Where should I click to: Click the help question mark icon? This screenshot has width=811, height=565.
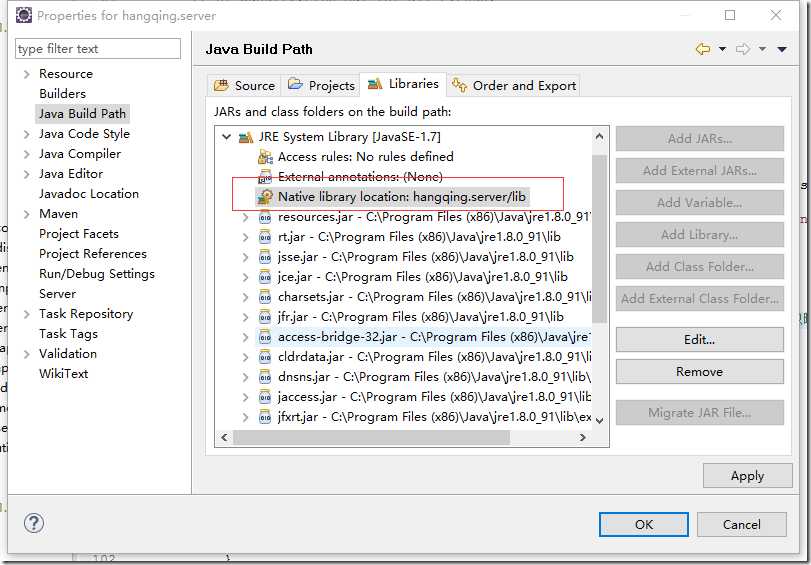pyautogui.click(x=34, y=523)
